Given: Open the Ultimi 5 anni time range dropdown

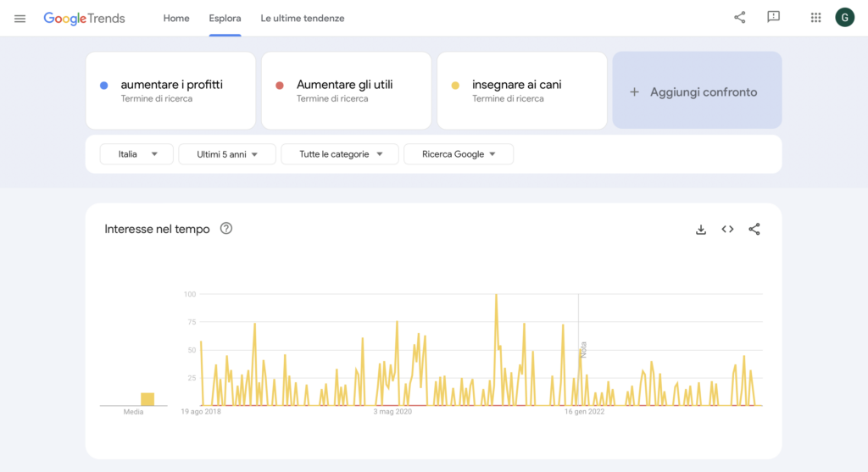Looking at the screenshot, I should coord(227,154).
